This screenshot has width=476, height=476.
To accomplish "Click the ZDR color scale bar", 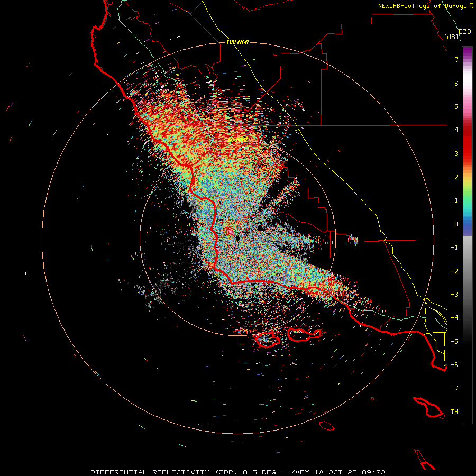I will pos(467,235).
